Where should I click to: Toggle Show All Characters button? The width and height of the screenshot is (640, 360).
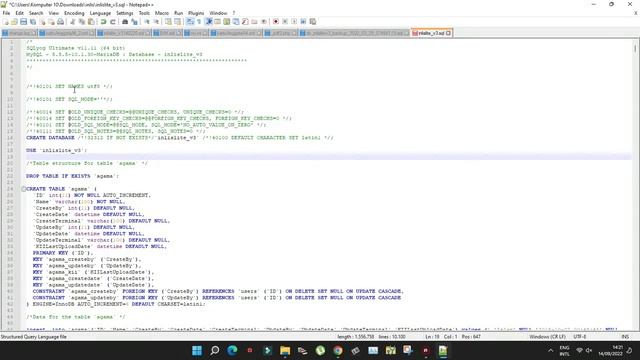pyautogui.click(x=199, y=21)
